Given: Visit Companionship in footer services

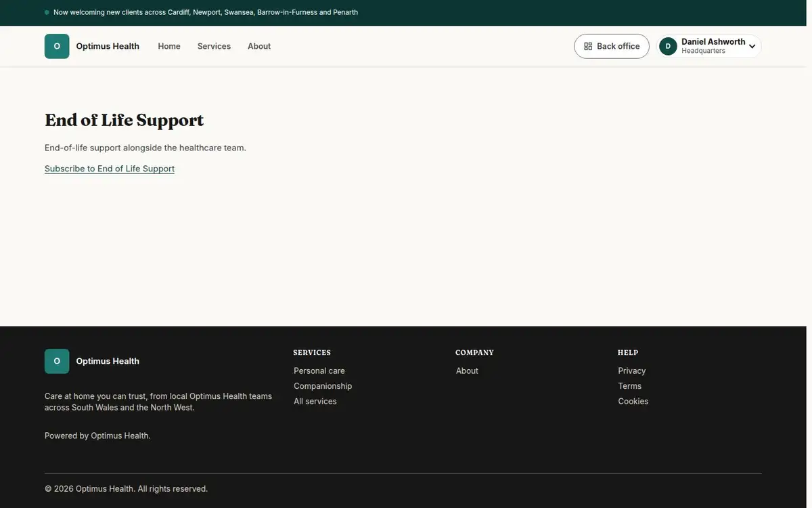Looking at the screenshot, I should [323, 386].
